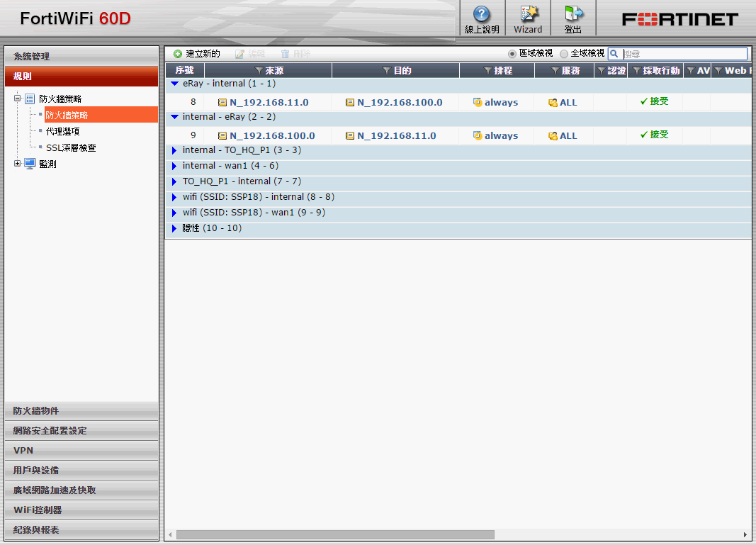Click the accept checkmark in policy 8

click(643, 101)
